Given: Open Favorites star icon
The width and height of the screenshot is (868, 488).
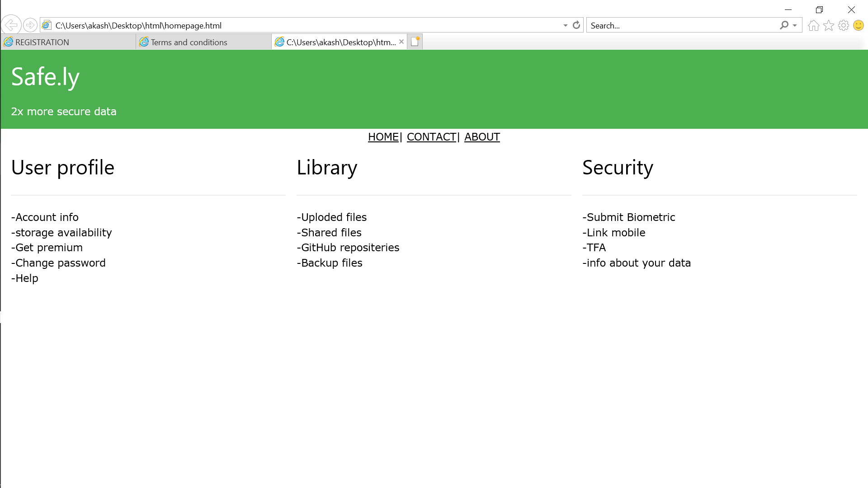Looking at the screenshot, I should [x=828, y=25].
